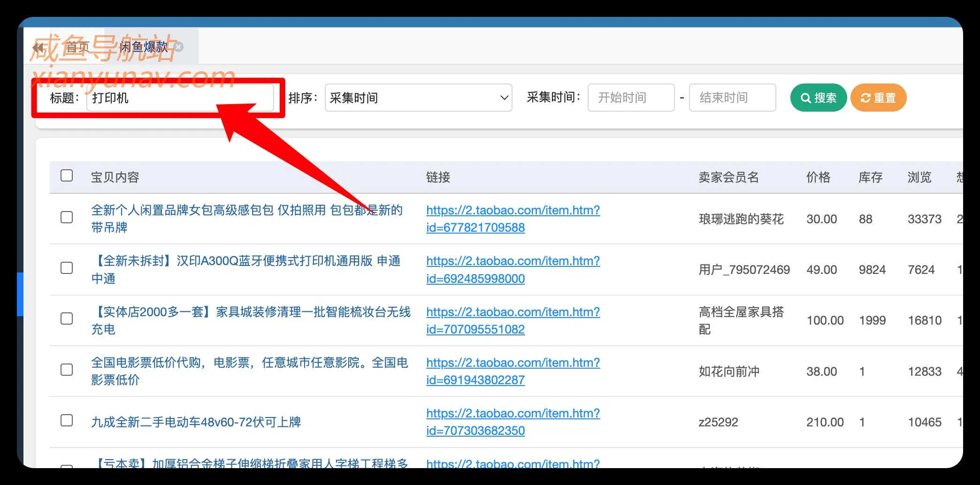
Task: Click the 结束时间 date field
Action: coord(732,98)
